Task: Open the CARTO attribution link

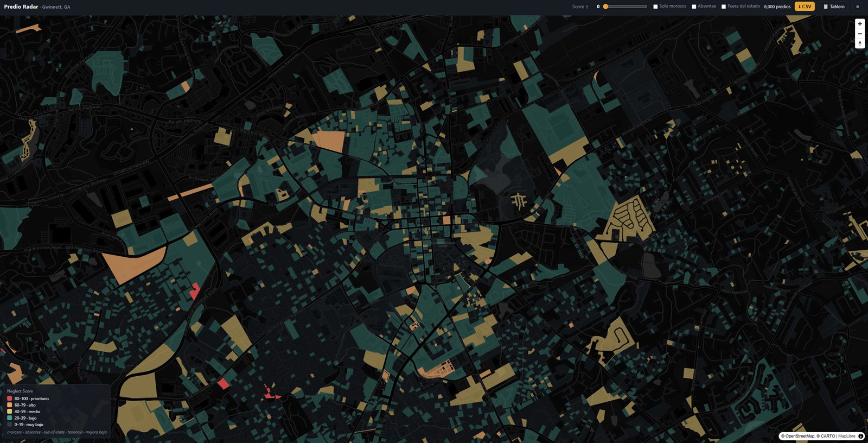Action: (826, 436)
